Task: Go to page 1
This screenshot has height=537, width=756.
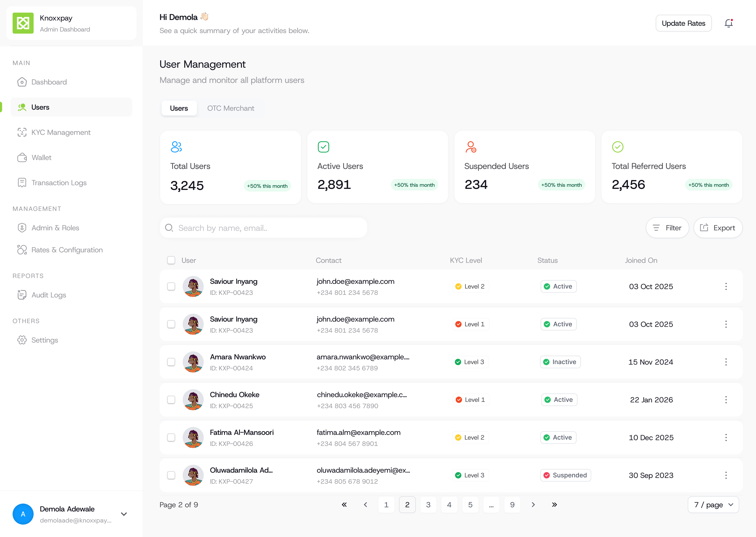Action: 386,505
